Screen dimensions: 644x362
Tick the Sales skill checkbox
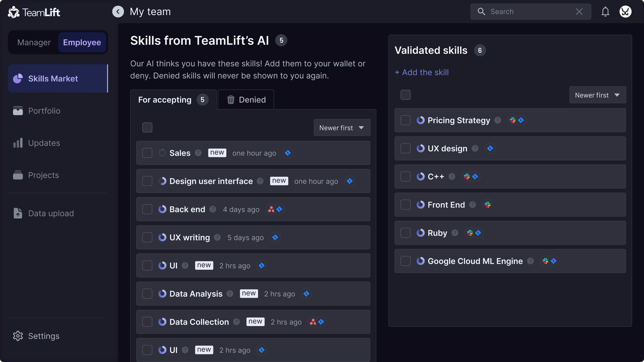click(x=147, y=153)
